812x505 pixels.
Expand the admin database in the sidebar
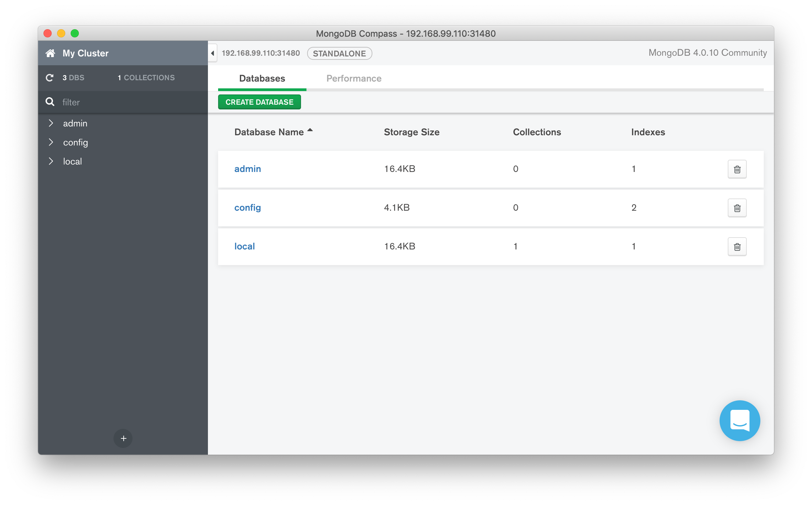(x=51, y=123)
